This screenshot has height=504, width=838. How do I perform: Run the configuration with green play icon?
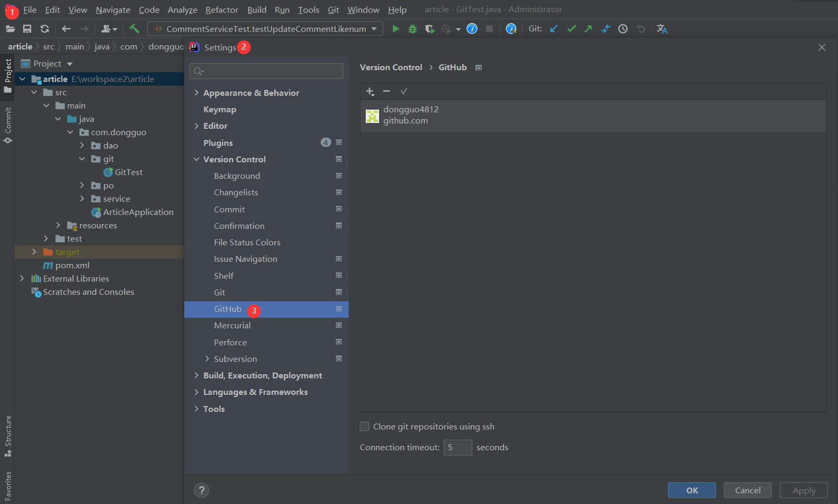tap(396, 29)
